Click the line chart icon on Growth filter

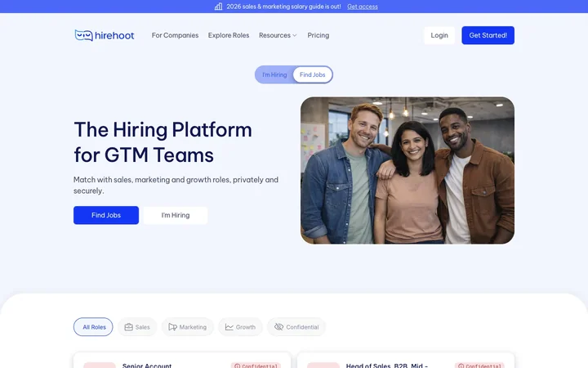point(229,327)
